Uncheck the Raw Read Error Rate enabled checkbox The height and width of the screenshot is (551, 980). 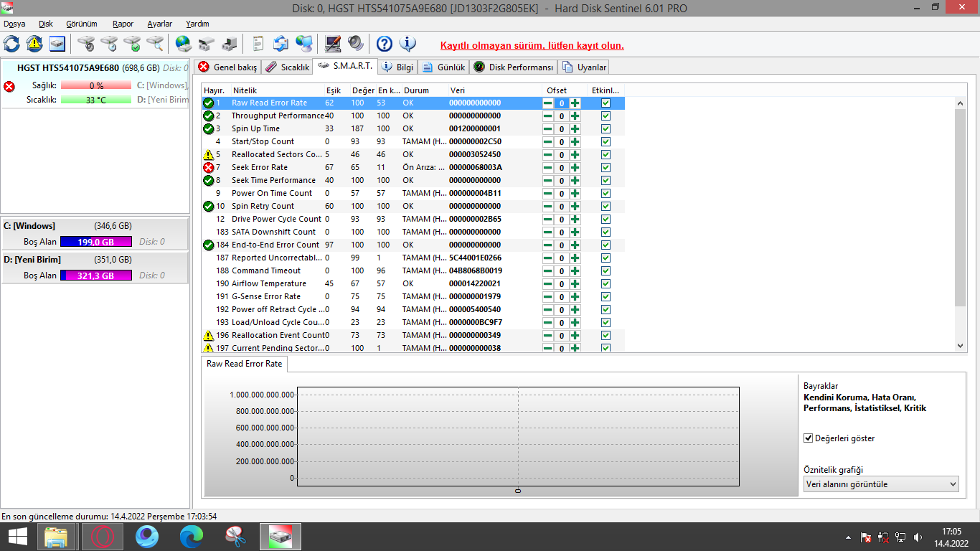click(606, 103)
